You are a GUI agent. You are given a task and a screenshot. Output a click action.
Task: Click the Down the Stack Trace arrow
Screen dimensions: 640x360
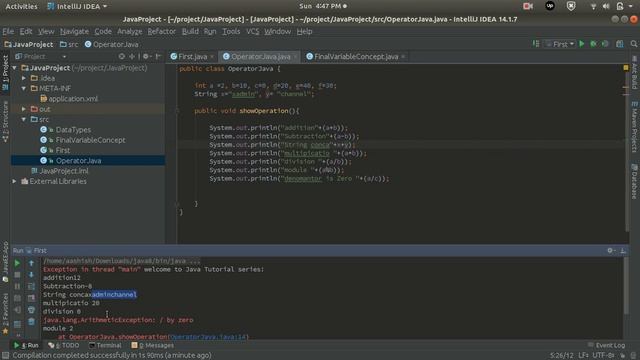coord(31,275)
